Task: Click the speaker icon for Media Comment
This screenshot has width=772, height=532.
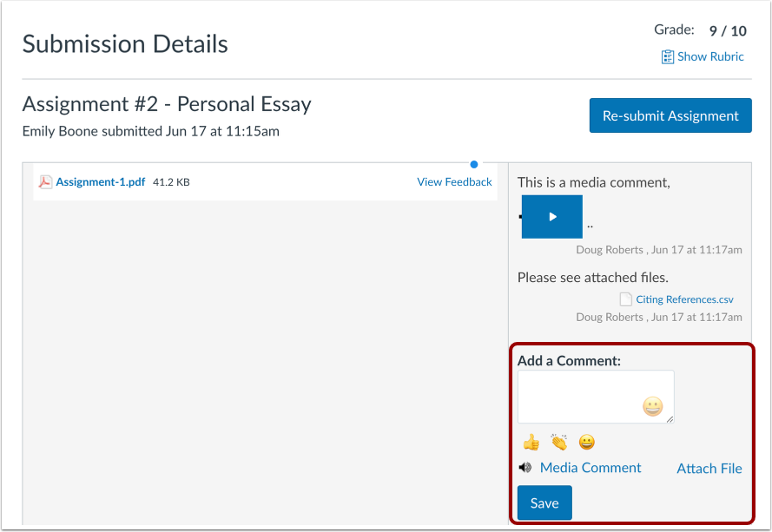Action: (x=525, y=468)
